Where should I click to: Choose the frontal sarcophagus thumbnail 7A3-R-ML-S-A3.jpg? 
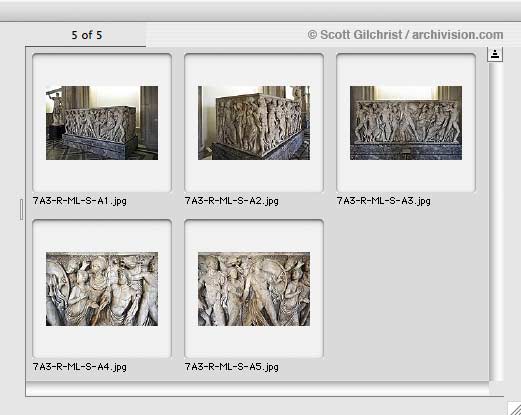406,123
